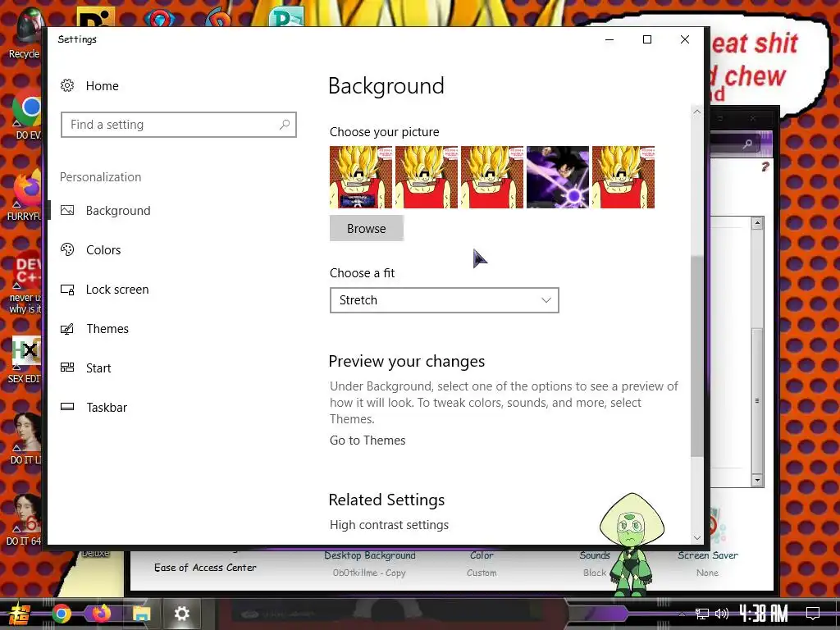The width and height of the screenshot is (840, 630).
Task: Open the Colors settings page
Action: pyautogui.click(x=90, y=249)
